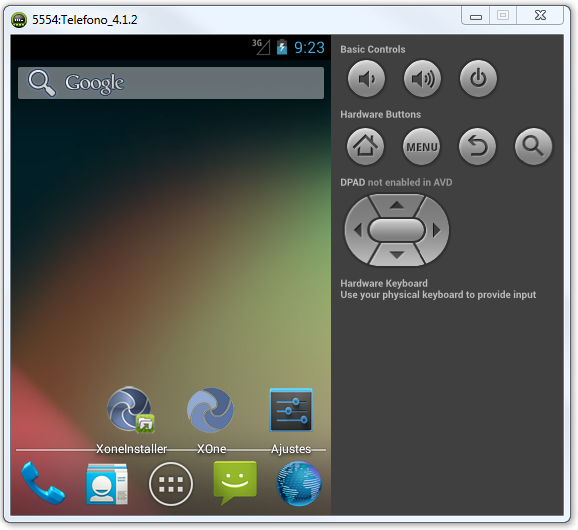The width and height of the screenshot is (578, 530).
Task: Launch the Browser globe icon
Action: pos(299,484)
